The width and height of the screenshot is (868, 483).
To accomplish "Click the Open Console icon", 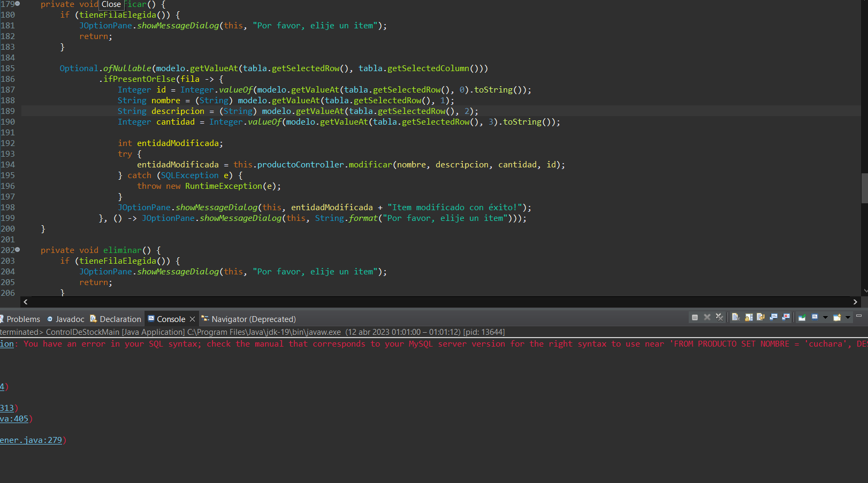I will click(837, 317).
